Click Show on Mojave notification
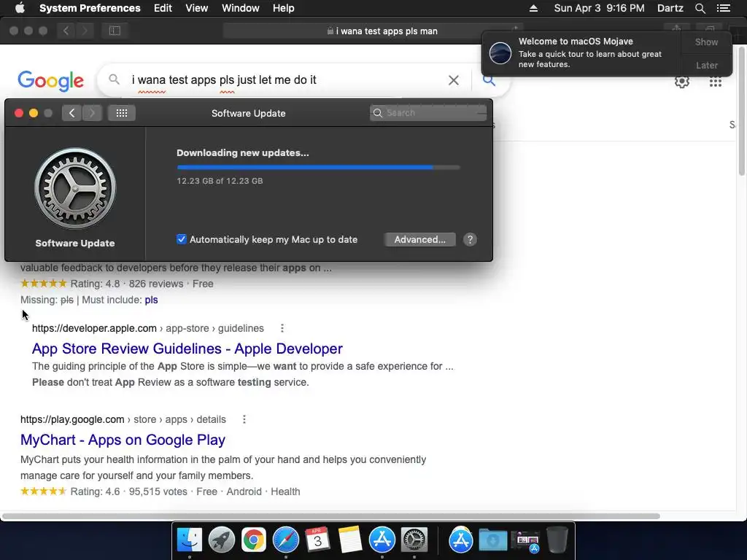 click(706, 42)
